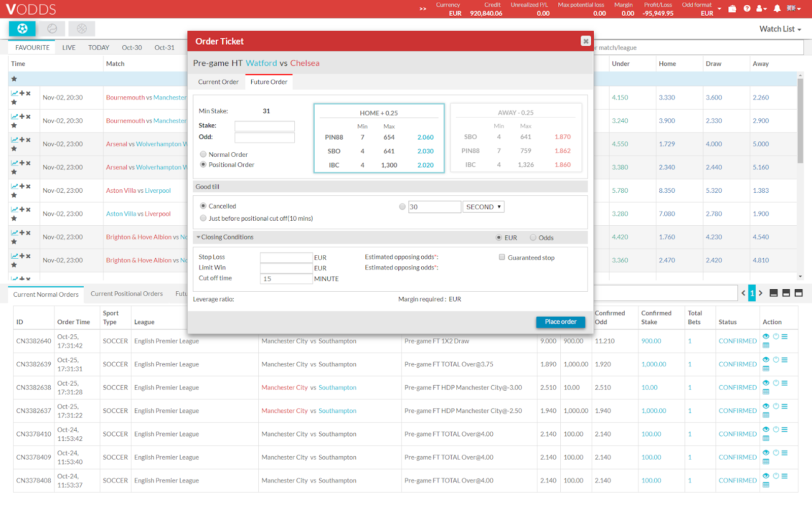Screen dimensions: 812x517
Task: Click the star in the blue header row
Action: coord(14,79)
